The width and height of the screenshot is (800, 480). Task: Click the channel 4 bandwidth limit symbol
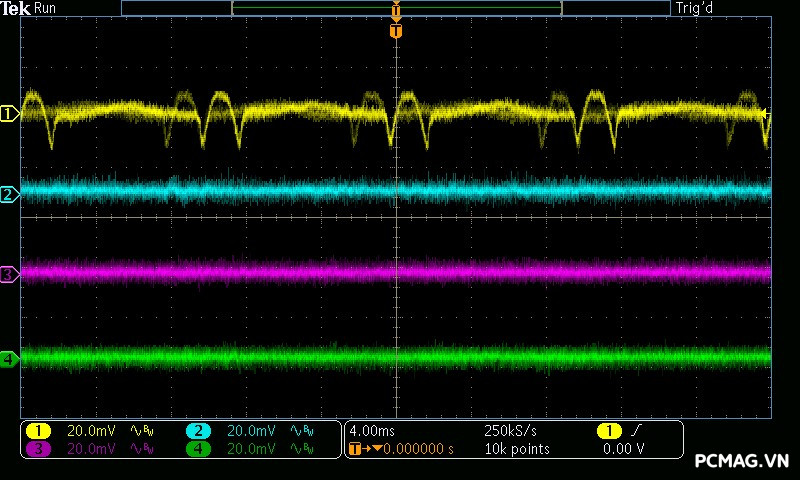click(301, 449)
